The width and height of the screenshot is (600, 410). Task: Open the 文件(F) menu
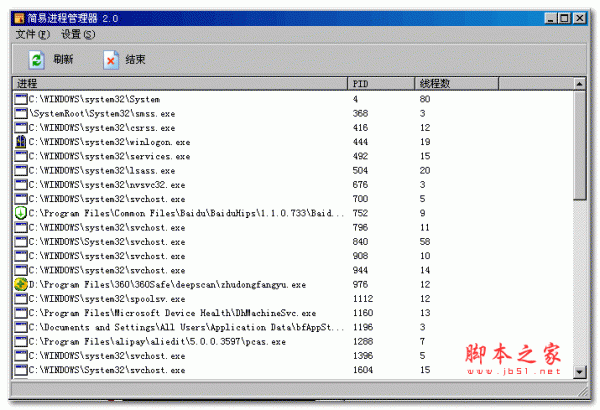coord(33,34)
